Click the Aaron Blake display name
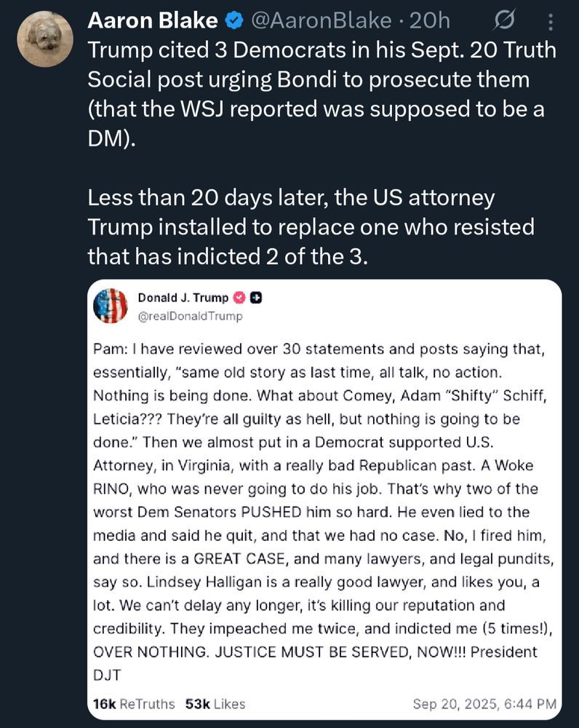The width and height of the screenshot is (579, 728). click(x=153, y=20)
